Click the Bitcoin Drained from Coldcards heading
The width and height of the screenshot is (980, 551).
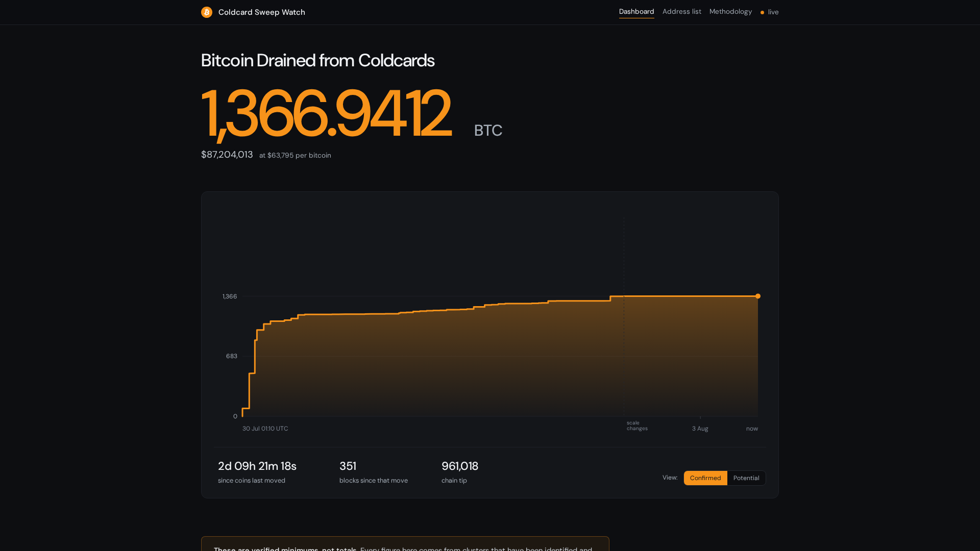(317, 61)
